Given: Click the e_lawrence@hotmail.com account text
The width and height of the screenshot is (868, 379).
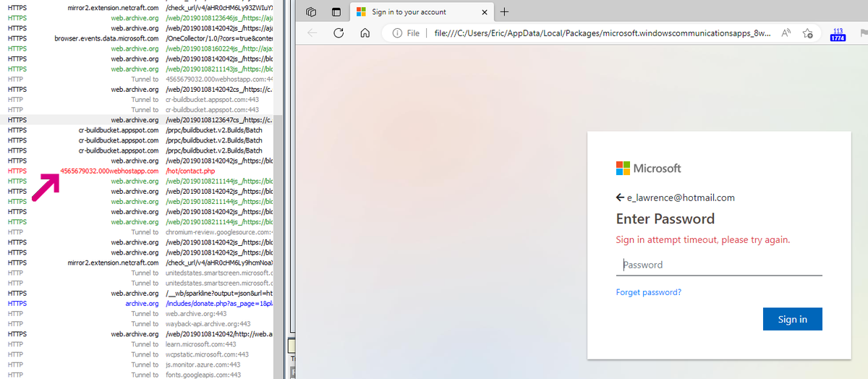Looking at the screenshot, I should (x=681, y=197).
